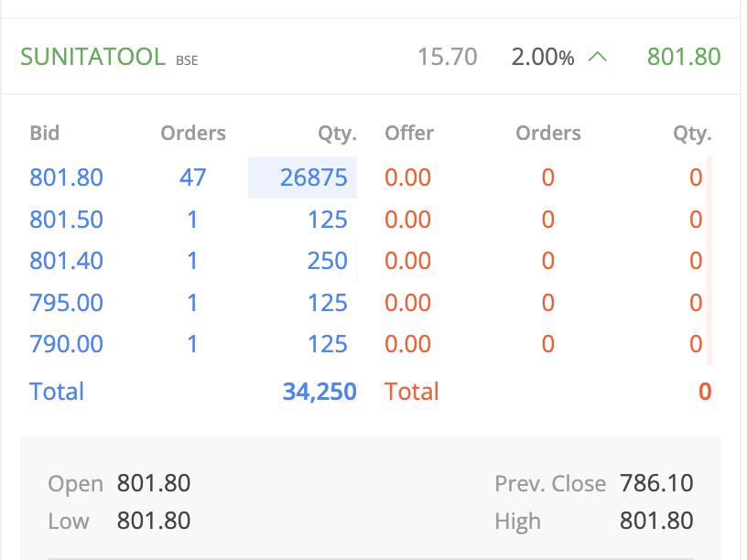747x560 pixels.
Task: Pick the 790.00 bid price
Action: click(x=66, y=344)
